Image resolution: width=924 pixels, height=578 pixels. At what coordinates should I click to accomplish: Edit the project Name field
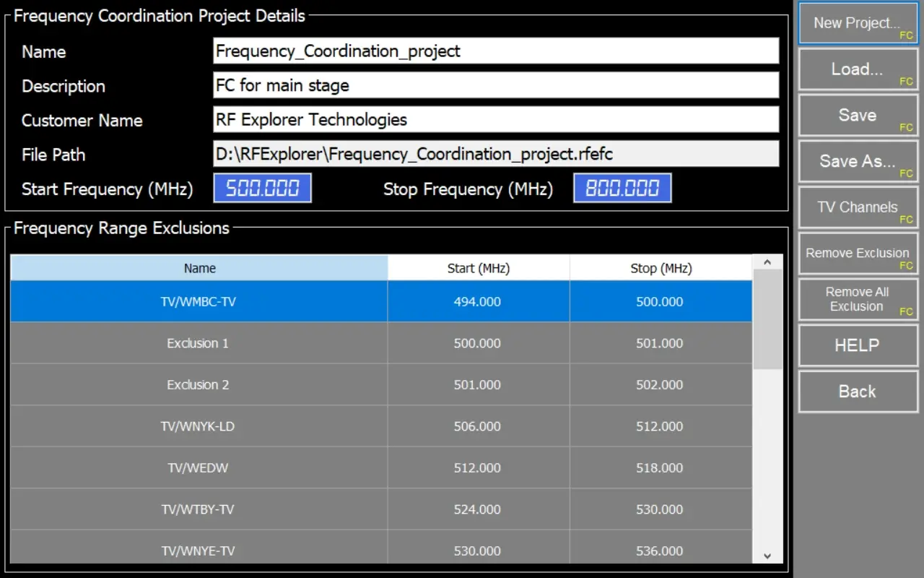[496, 51]
